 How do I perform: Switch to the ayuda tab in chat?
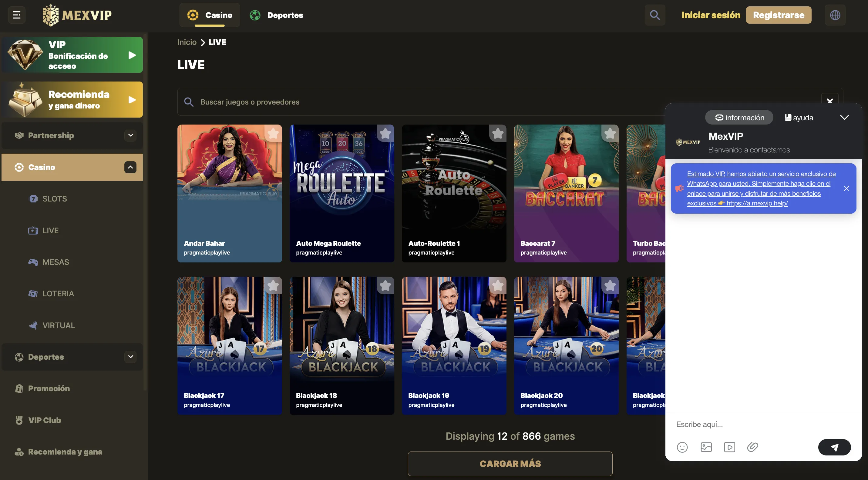tap(799, 117)
